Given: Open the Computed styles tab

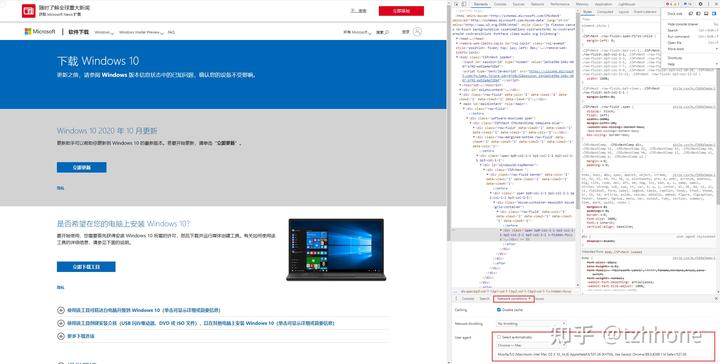Looking at the screenshot, I should pyautogui.click(x=605, y=12).
